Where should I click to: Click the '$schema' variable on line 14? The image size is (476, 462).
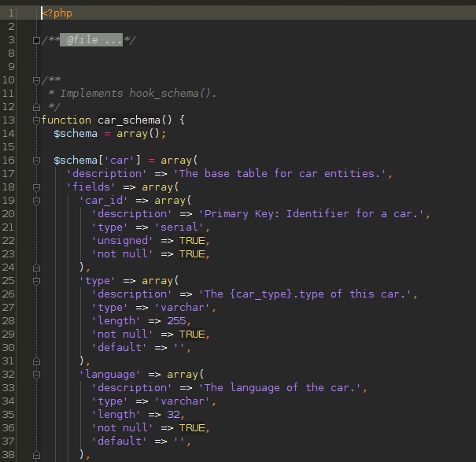(76, 134)
